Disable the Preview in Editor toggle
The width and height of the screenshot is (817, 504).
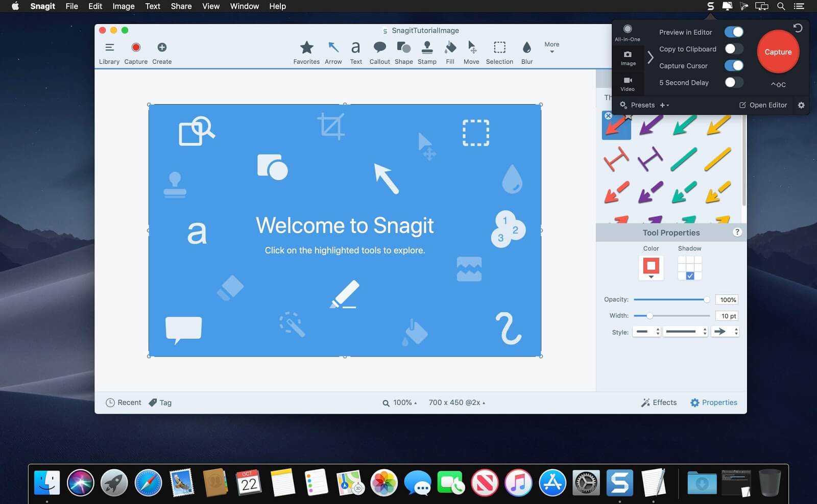[734, 32]
